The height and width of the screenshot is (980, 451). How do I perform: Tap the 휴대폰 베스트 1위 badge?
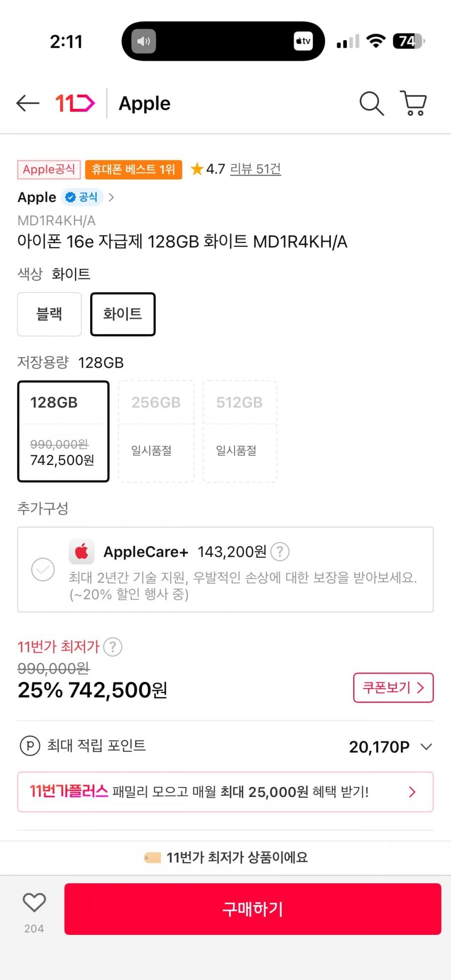(133, 170)
